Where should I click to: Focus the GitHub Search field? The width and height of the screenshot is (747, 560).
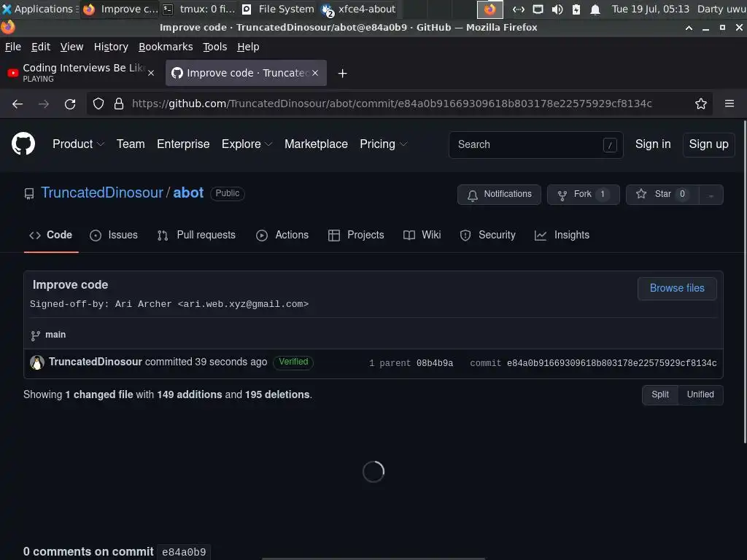coord(536,145)
